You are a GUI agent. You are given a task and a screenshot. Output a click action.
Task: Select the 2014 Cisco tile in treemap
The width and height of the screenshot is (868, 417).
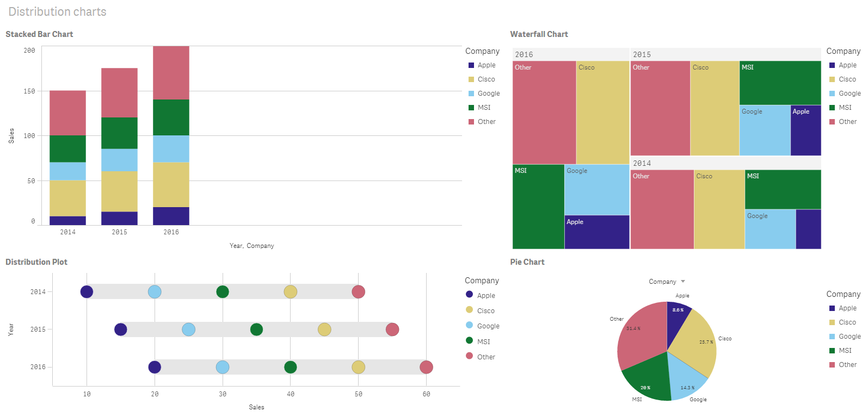coord(719,209)
